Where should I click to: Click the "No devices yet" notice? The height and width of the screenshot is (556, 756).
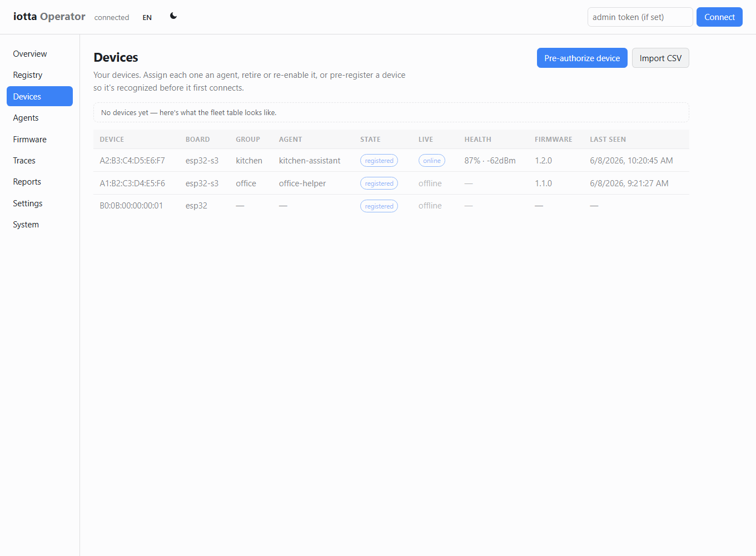pyautogui.click(x=391, y=112)
